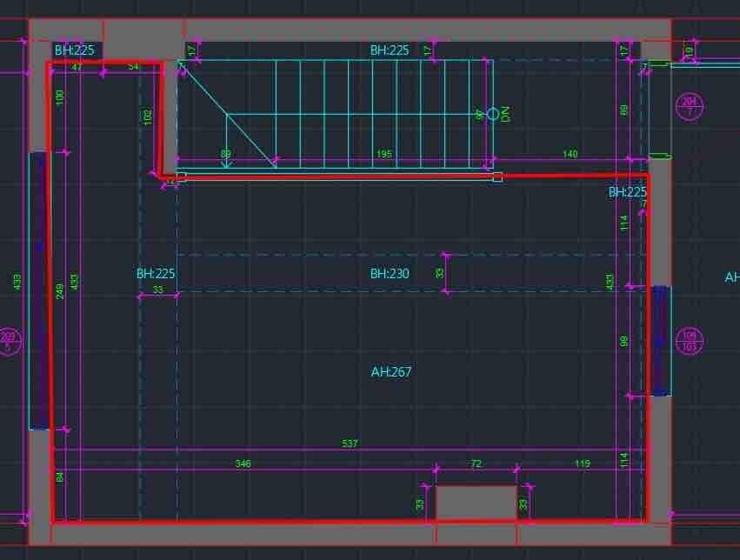The width and height of the screenshot is (740, 560).
Task: Click the left square grip of the handrail
Action: [x=181, y=177]
